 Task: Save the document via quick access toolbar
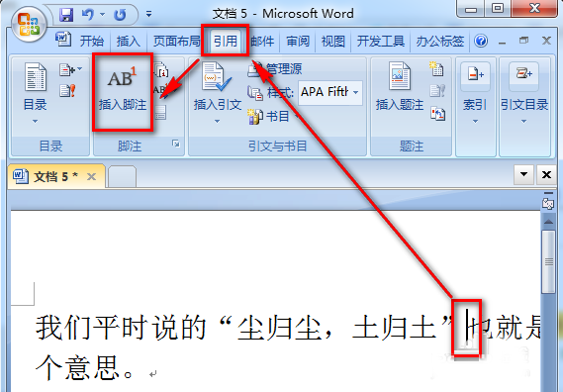(x=66, y=15)
